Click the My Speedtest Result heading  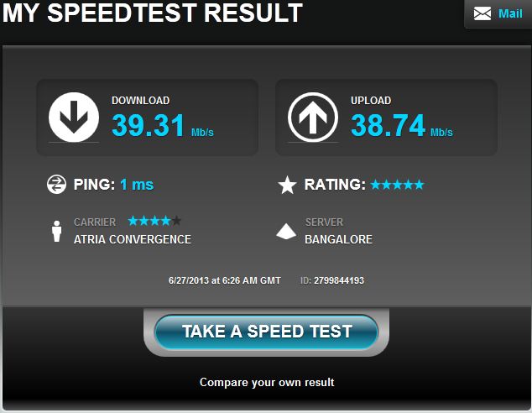(153, 13)
